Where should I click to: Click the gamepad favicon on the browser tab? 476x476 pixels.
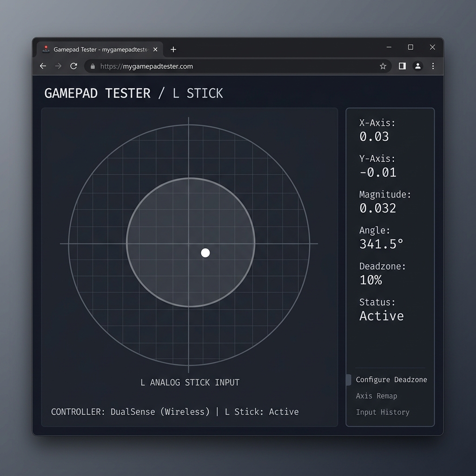(47, 48)
